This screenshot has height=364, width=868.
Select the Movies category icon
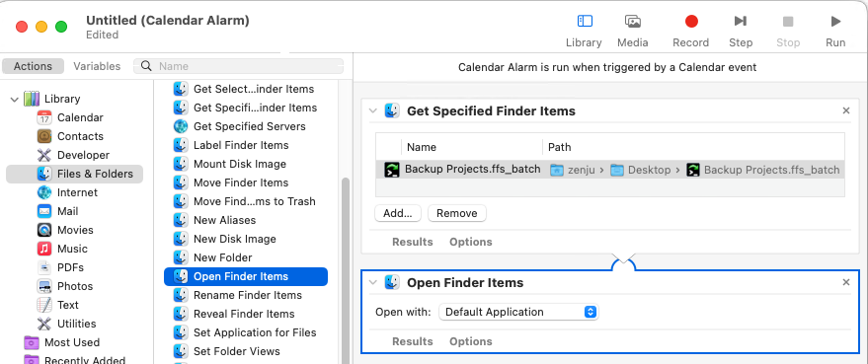(44, 230)
